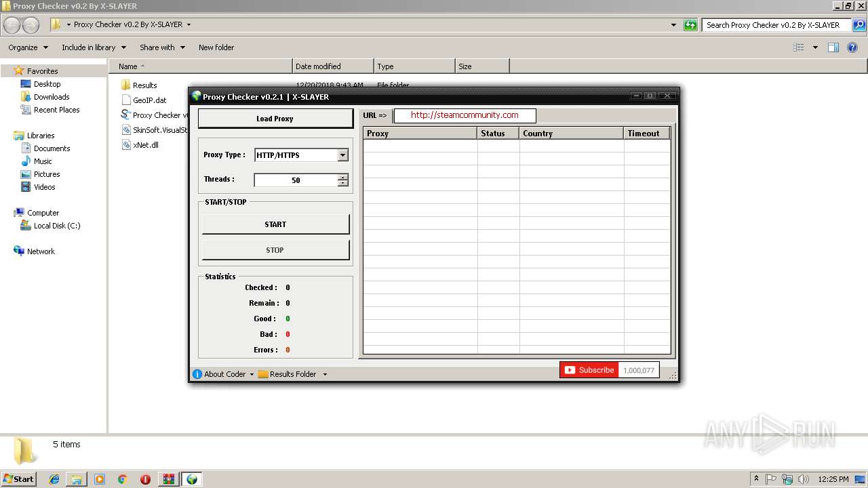Open Internet Explorer from taskbar
Screen dimensions: 868x488
point(54,479)
